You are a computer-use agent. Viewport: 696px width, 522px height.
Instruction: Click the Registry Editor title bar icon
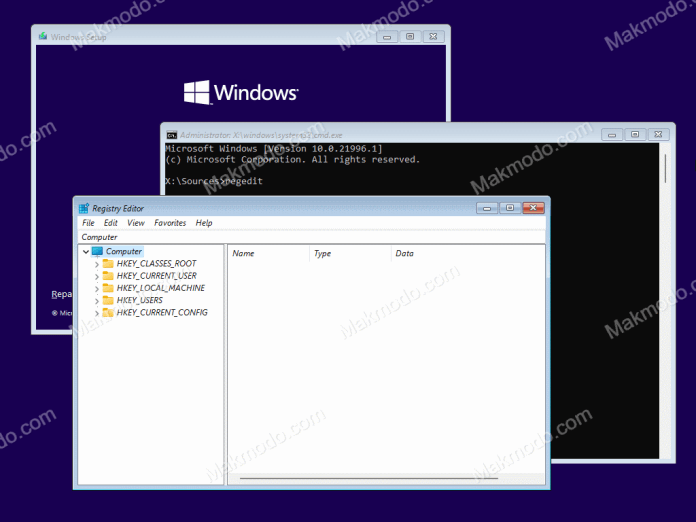pos(84,208)
